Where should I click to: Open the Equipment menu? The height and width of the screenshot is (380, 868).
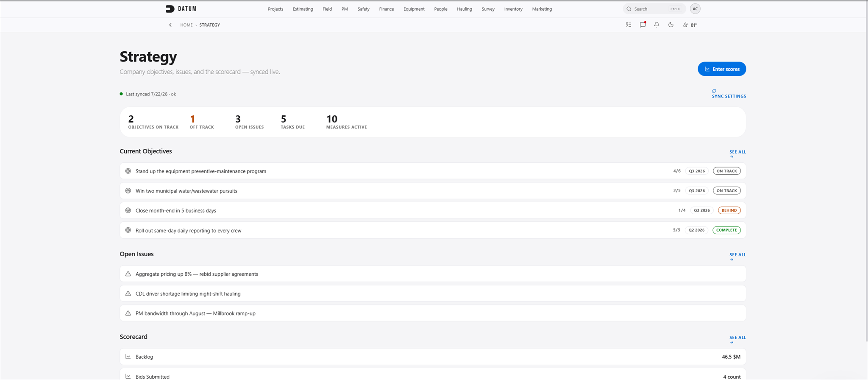click(414, 9)
